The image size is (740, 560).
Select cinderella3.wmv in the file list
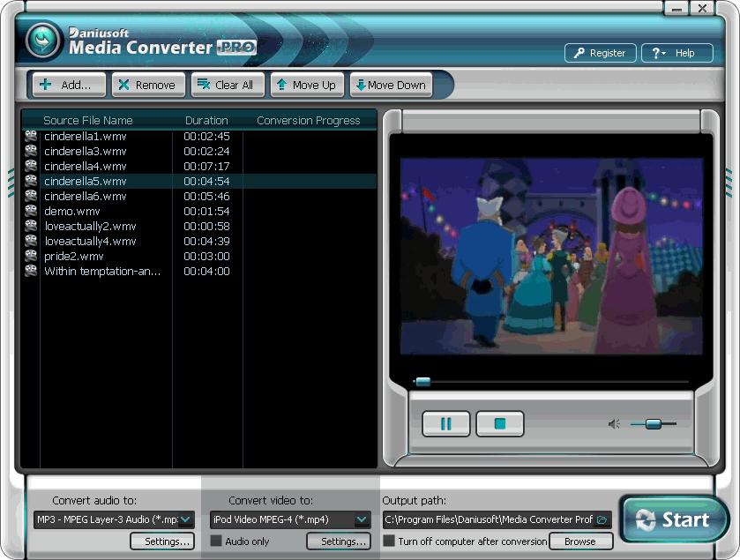click(x=199, y=151)
